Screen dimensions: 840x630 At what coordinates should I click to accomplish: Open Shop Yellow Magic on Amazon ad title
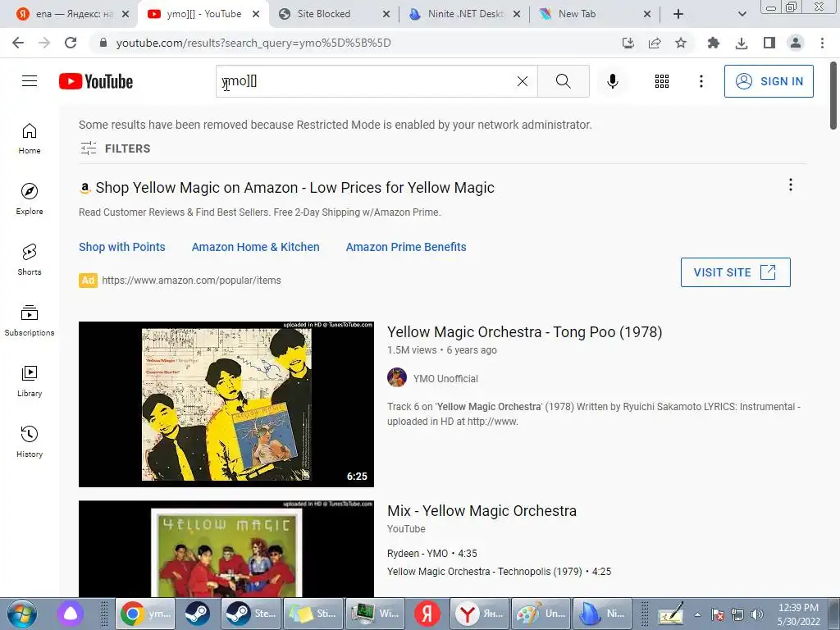(294, 188)
